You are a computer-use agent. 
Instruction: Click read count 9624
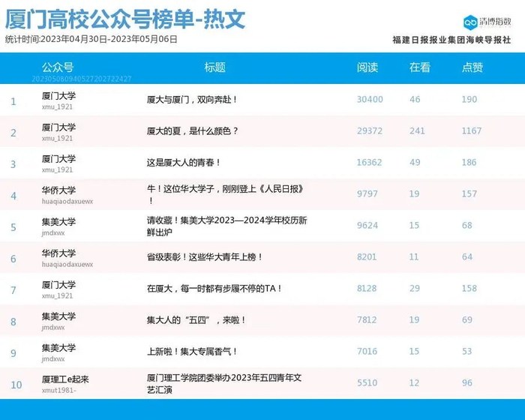[x=367, y=226]
